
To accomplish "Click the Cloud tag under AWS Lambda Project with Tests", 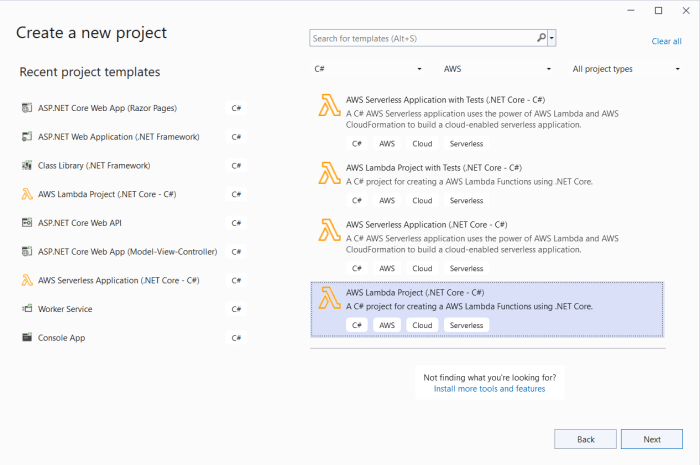I will point(422,200).
